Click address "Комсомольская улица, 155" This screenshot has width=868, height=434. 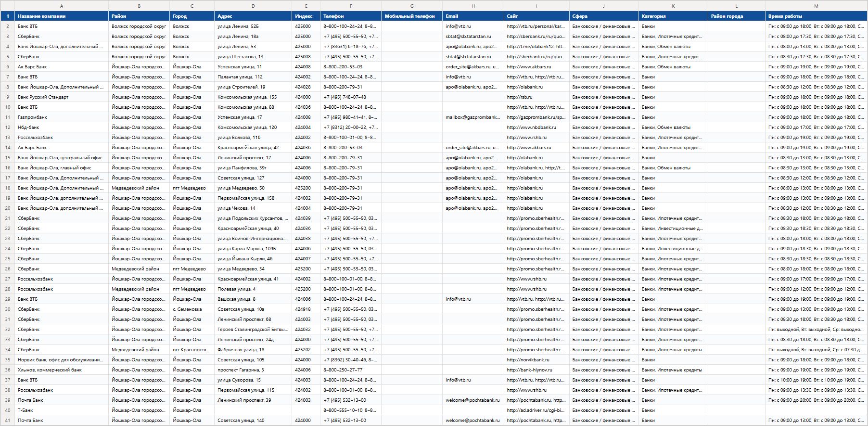(x=253, y=97)
